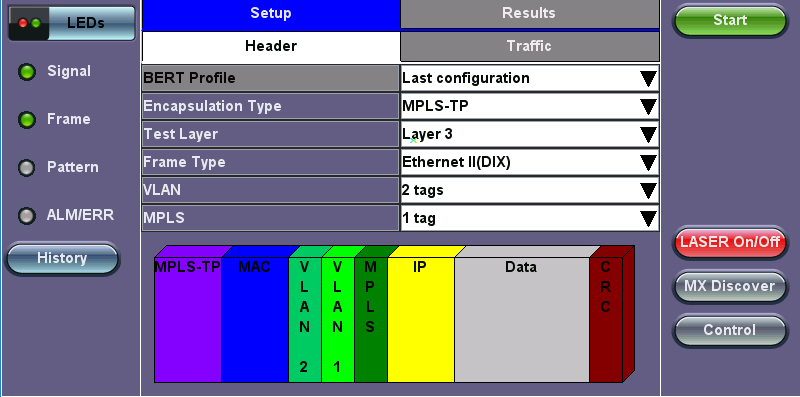Open the BERT Profile dropdown
The image size is (800, 397).
click(x=530, y=78)
